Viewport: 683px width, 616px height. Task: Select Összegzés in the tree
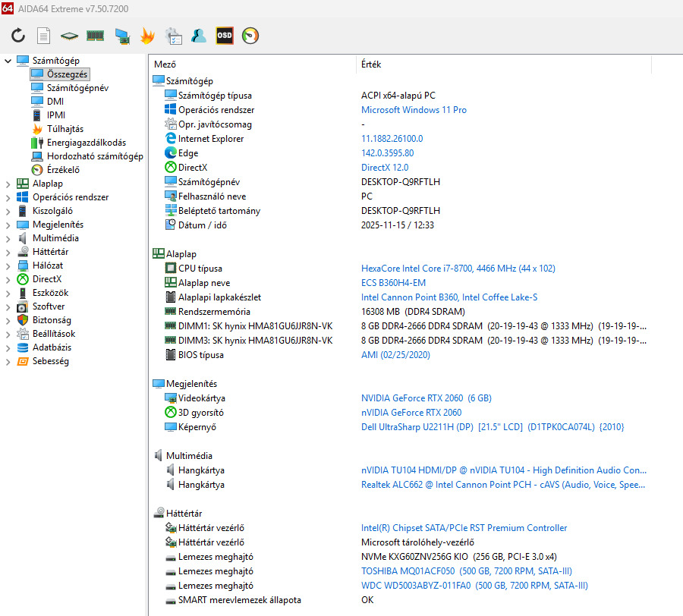(67, 74)
